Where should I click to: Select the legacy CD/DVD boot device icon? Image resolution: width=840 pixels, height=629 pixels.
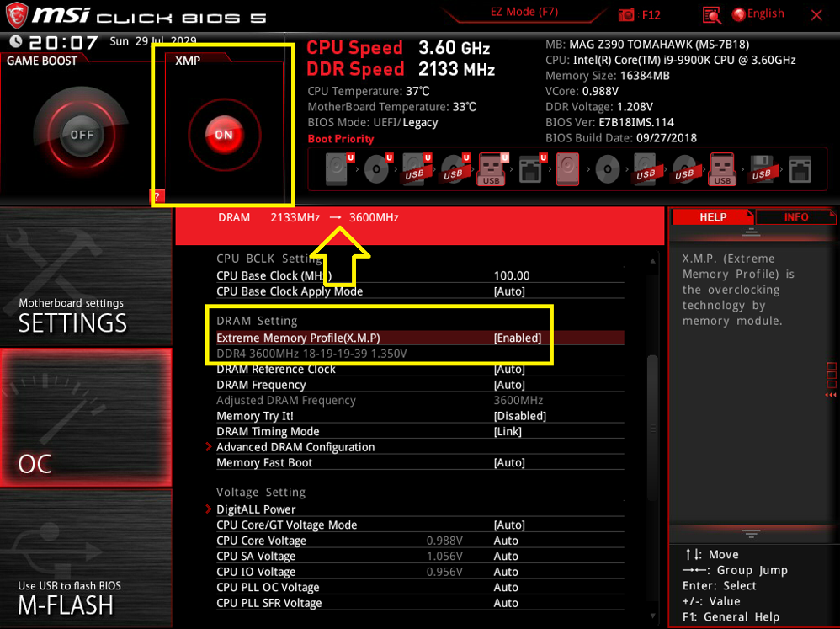[608, 169]
